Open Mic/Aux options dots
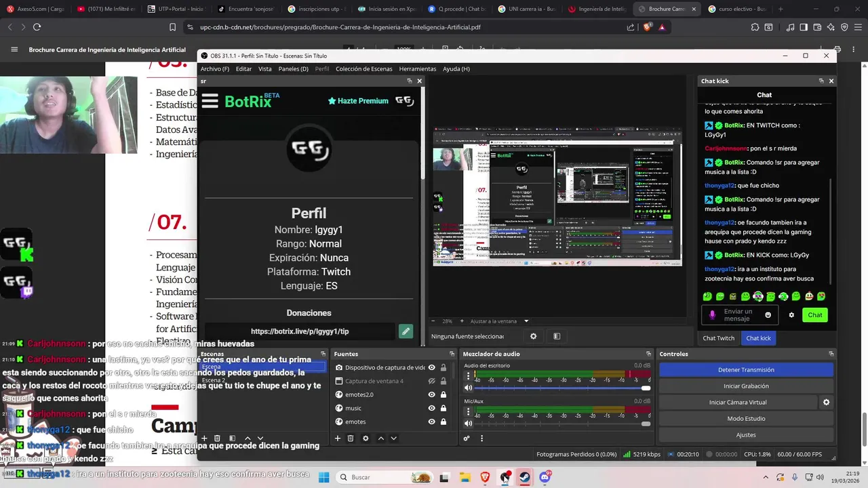Screen dimensions: 868x488 (x=468, y=411)
